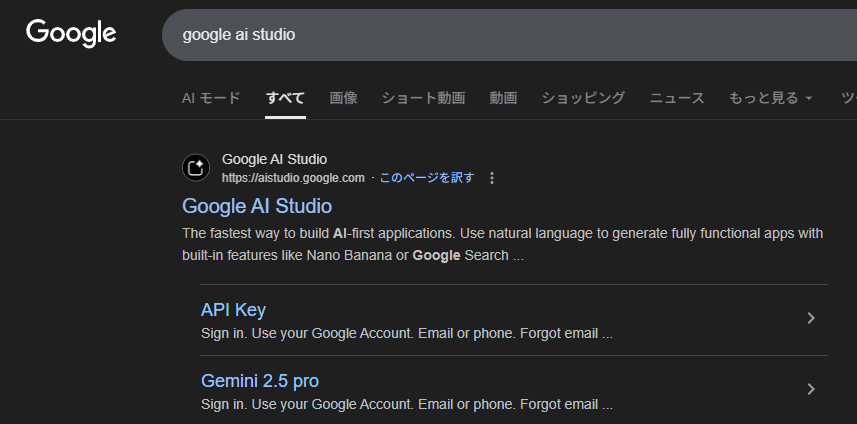Open the ニュース tab
Screen dimensions: 857x424
tap(677, 98)
